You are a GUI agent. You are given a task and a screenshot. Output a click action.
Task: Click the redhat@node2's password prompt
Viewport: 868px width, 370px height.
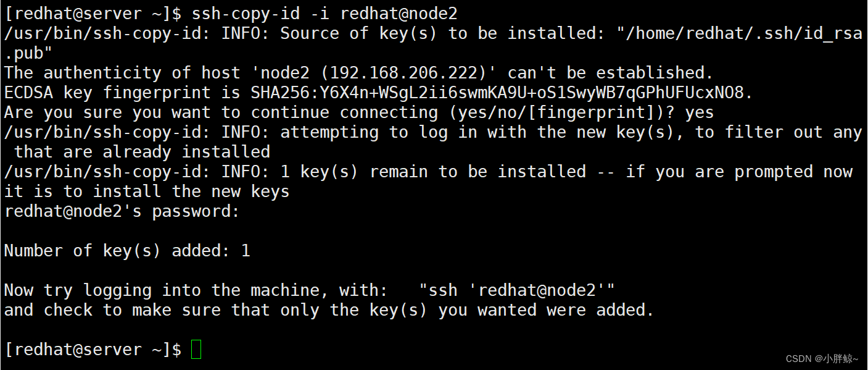tap(122, 211)
